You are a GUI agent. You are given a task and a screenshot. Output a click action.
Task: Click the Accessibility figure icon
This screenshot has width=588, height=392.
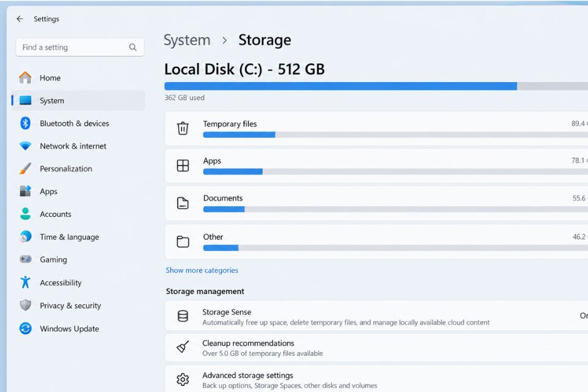[25, 282]
